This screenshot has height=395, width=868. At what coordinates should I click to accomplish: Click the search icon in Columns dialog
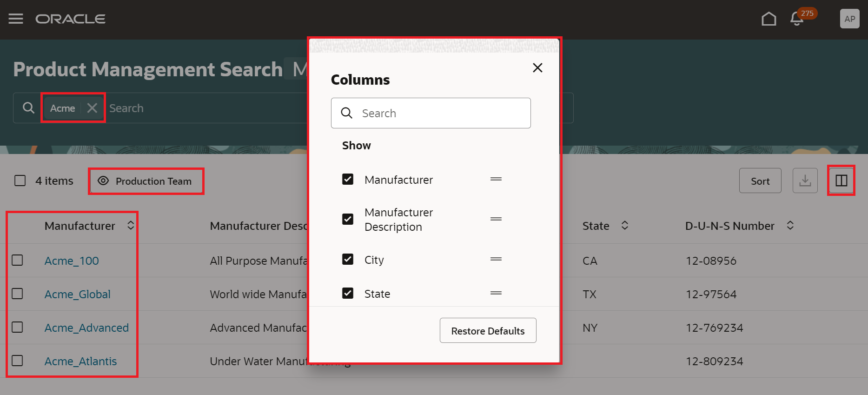pyautogui.click(x=347, y=113)
